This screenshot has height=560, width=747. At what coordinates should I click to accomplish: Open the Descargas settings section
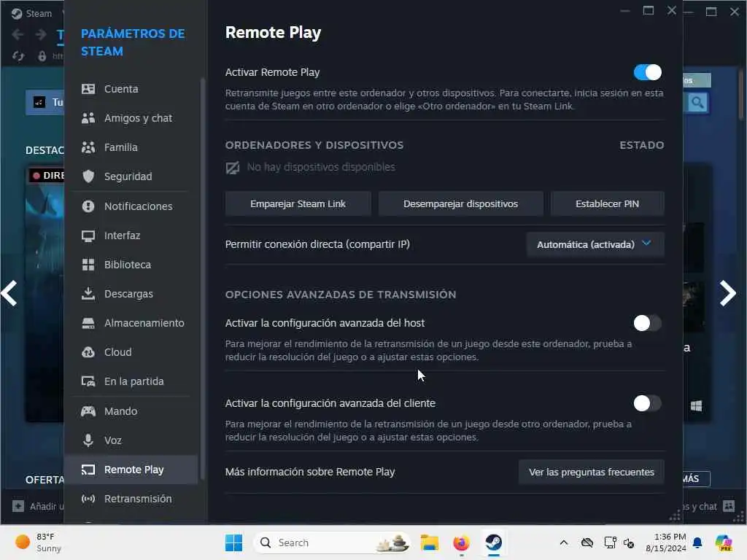point(131,294)
